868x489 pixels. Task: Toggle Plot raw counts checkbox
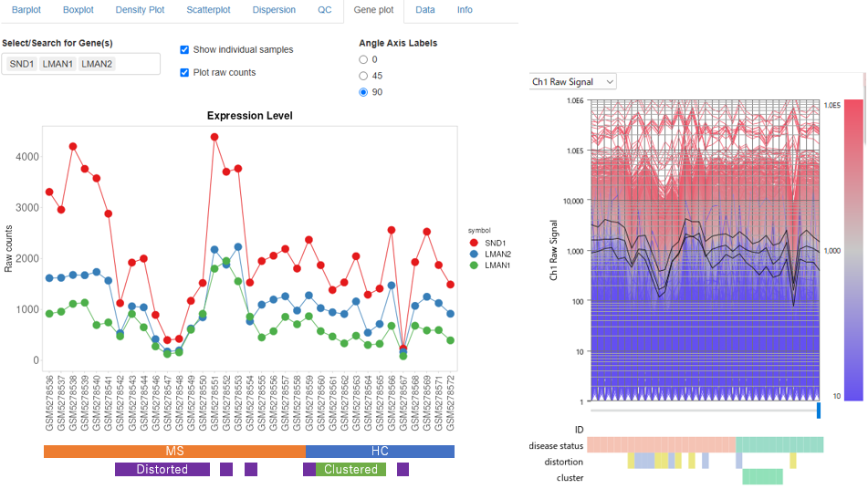point(184,72)
